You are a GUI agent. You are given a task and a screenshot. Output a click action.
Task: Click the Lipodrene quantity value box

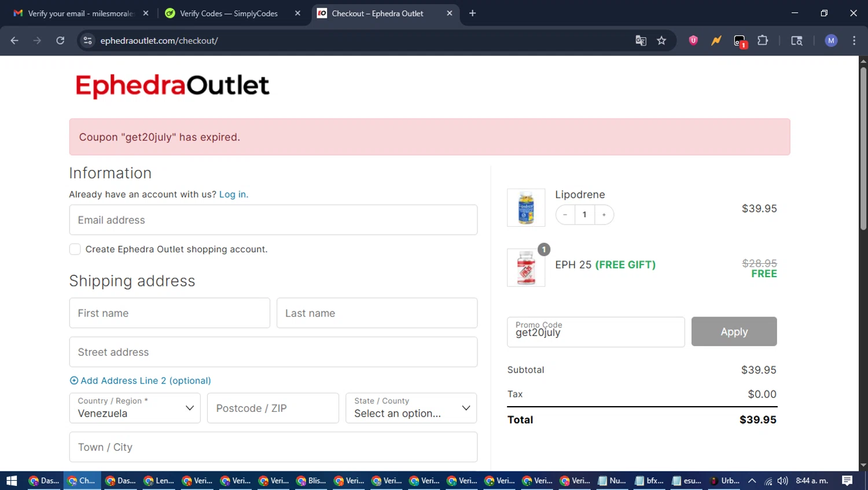[584, 215]
